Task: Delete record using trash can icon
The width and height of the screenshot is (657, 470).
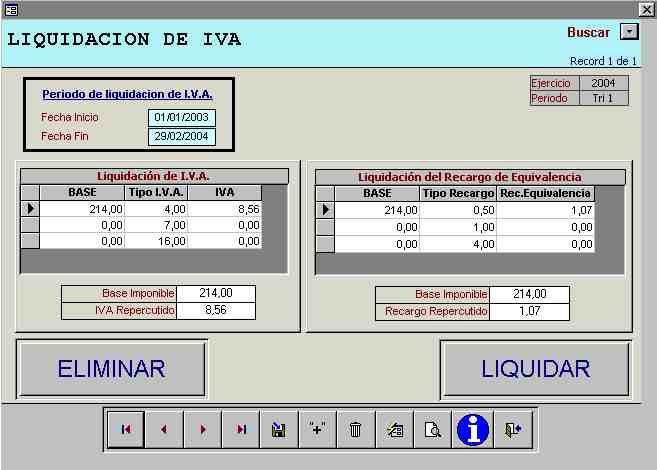Action: point(356,429)
